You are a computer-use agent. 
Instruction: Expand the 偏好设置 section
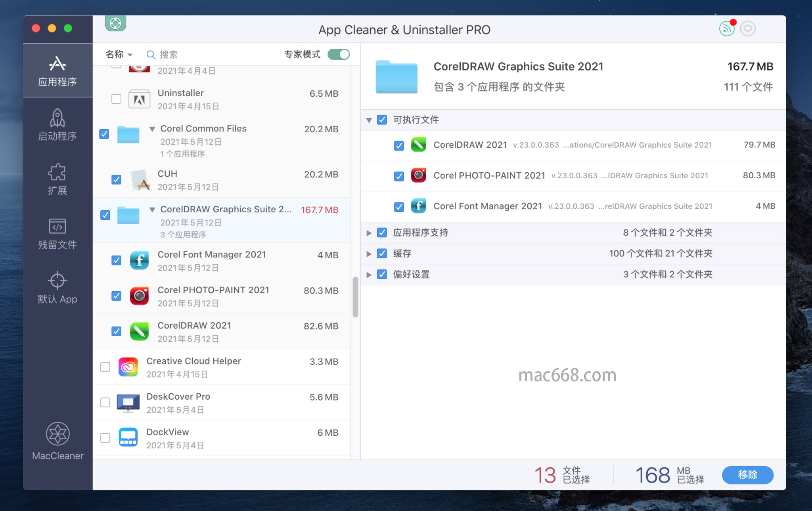(x=369, y=275)
